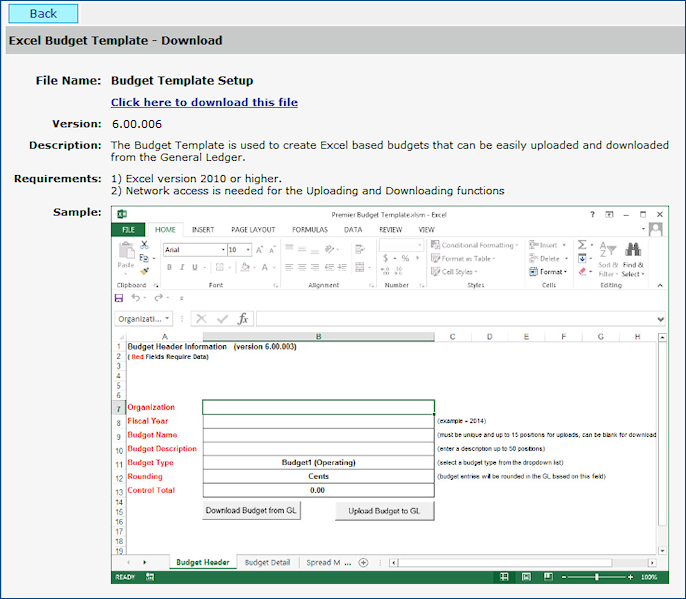Expand the Name Box dropdown arrow
This screenshot has width=686, height=599.
point(167,319)
